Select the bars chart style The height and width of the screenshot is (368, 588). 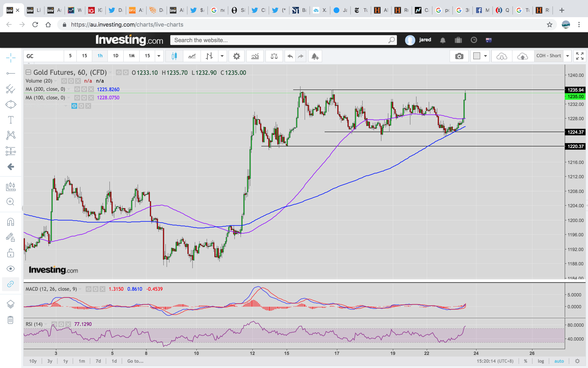[209, 56]
